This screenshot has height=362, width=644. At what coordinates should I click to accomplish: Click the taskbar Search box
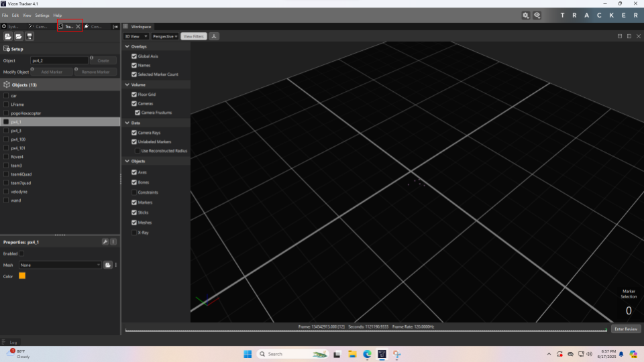(x=293, y=354)
